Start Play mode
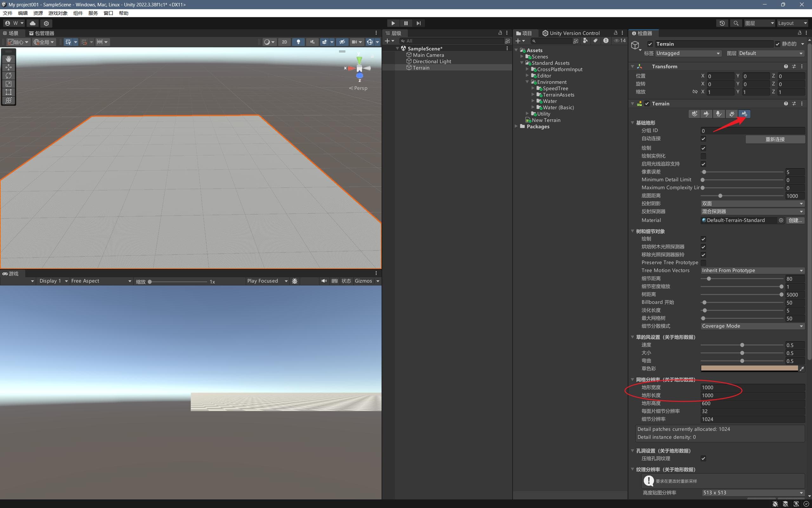Viewport: 812px width, 508px height. coord(393,23)
